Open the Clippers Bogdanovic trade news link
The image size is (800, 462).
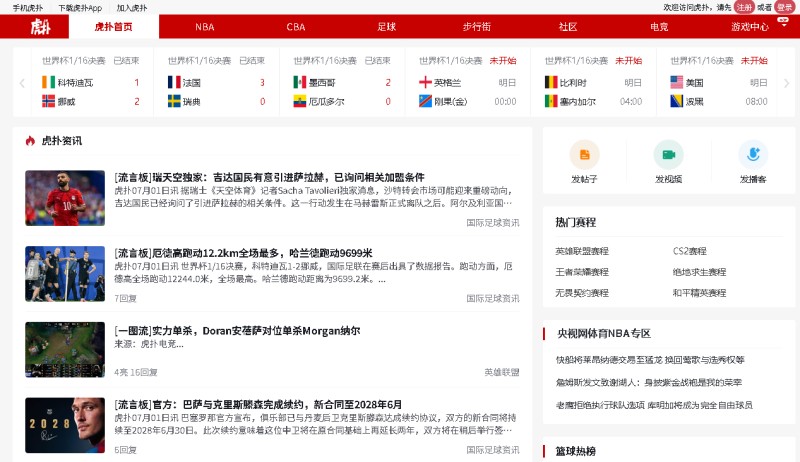point(650,360)
